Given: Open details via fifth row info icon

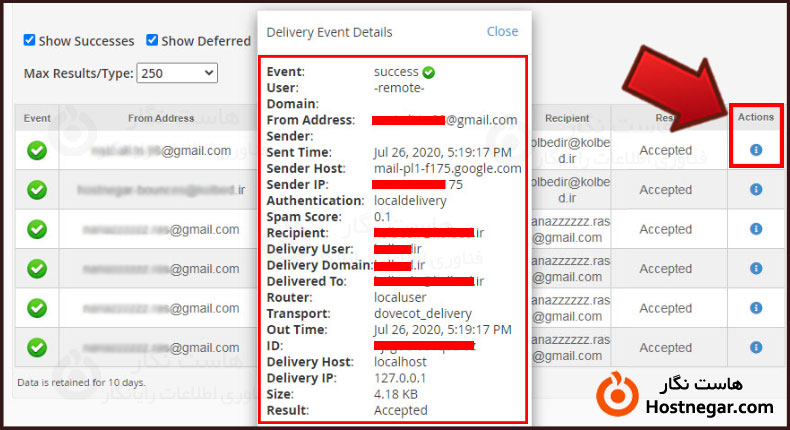Looking at the screenshot, I should pyautogui.click(x=756, y=308).
